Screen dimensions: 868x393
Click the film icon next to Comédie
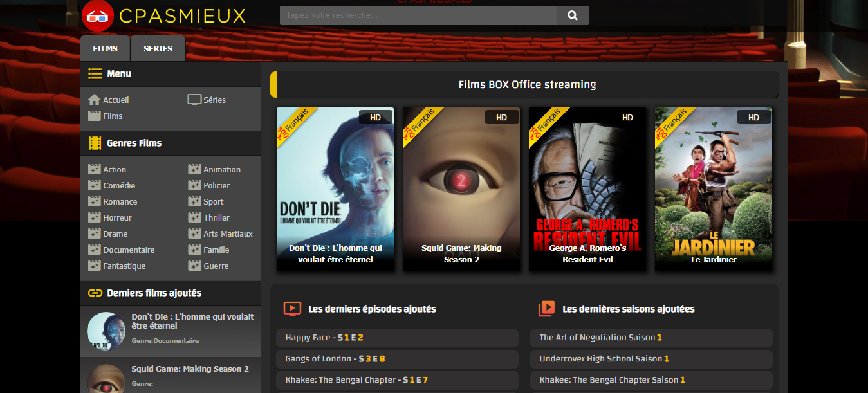point(94,185)
